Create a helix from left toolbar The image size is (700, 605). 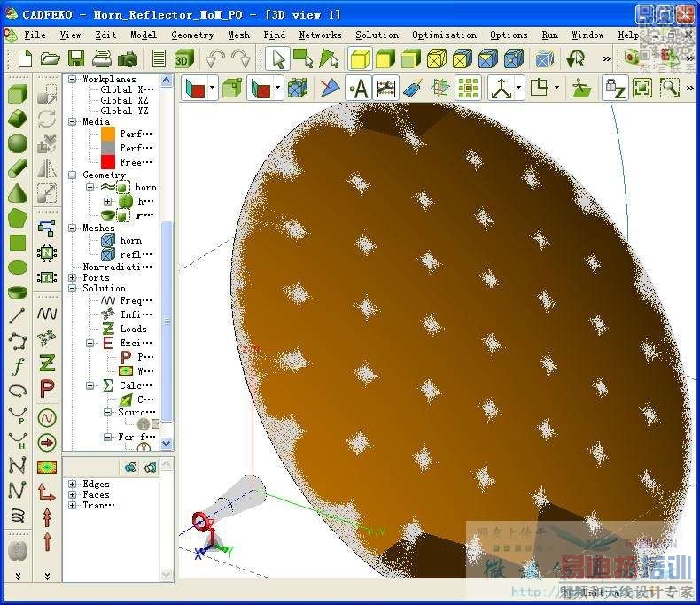pos(18,515)
